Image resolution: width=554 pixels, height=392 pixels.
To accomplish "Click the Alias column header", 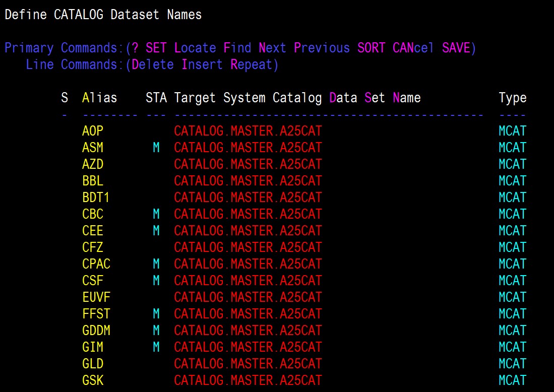I will (x=99, y=98).
